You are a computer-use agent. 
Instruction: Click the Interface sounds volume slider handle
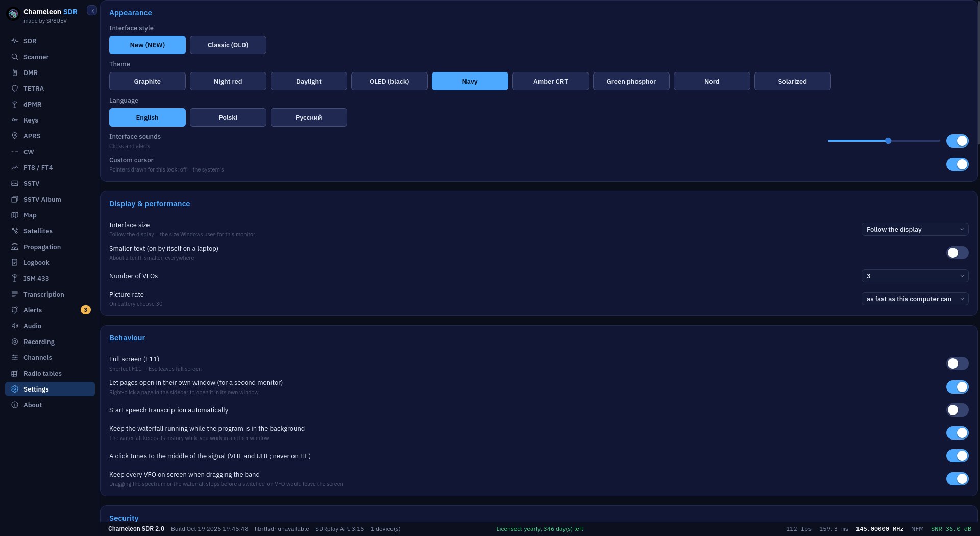click(888, 141)
